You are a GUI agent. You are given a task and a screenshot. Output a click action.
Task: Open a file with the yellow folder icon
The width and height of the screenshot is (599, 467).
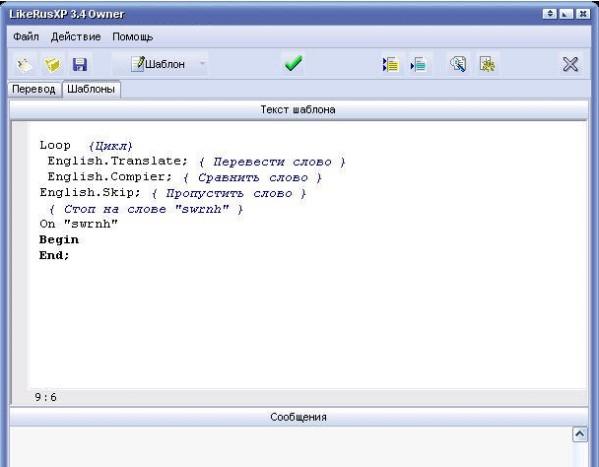[x=52, y=64]
